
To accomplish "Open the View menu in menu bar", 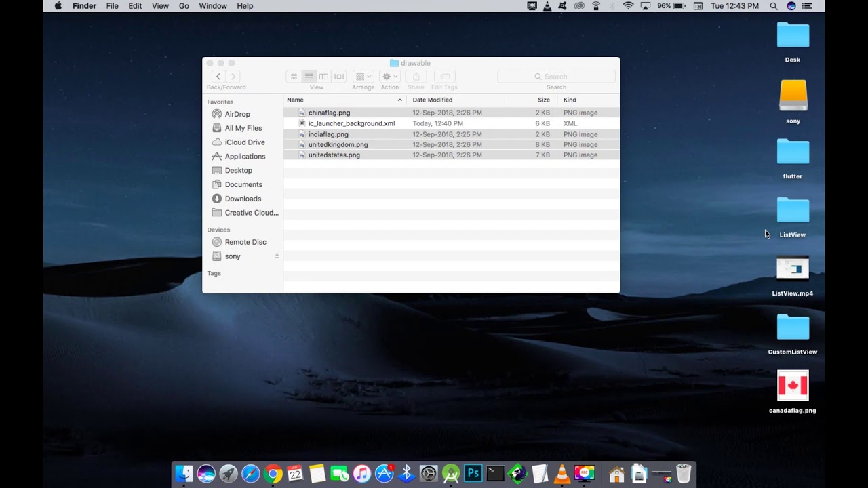I will (160, 6).
